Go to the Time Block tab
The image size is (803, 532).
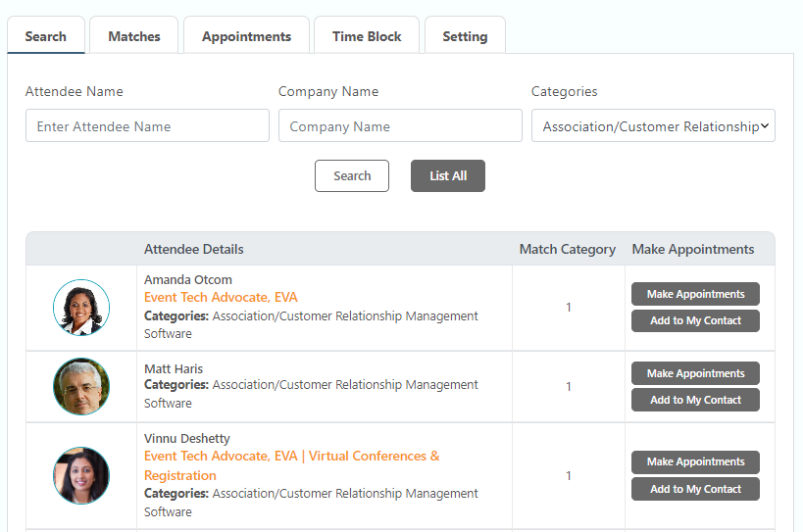click(x=367, y=36)
